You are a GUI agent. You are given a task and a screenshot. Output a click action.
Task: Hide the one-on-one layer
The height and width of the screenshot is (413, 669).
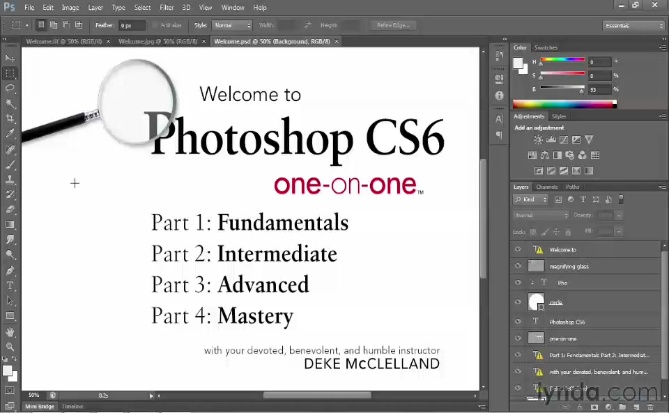(518, 338)
